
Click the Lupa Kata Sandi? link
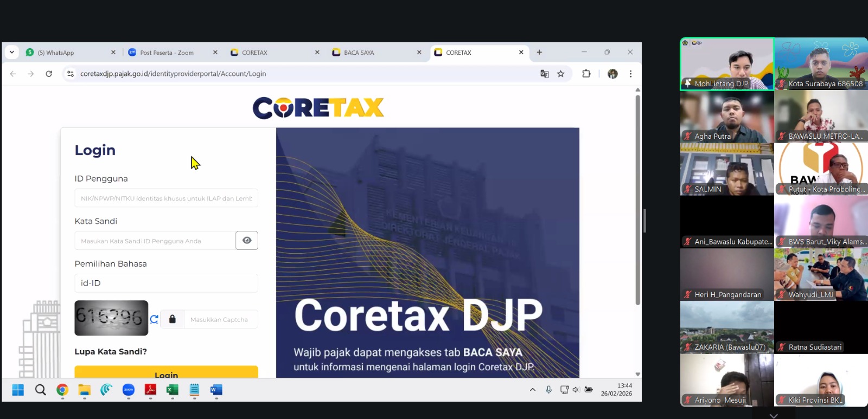[111, 351]
